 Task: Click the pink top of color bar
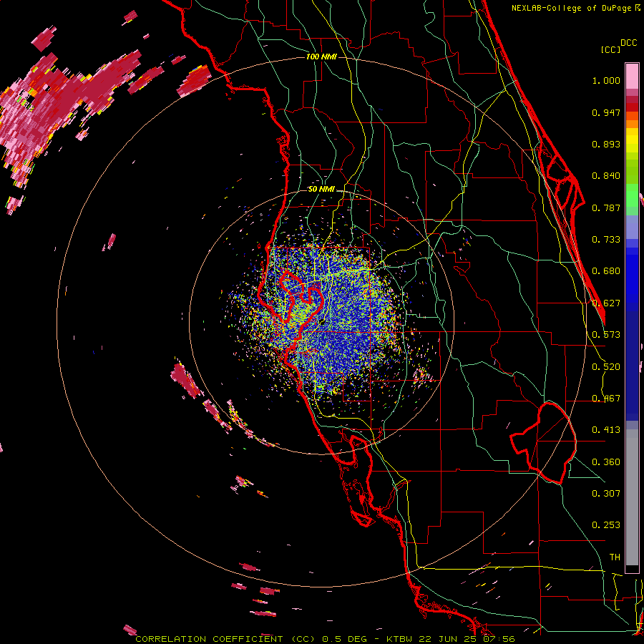[632, 76]
